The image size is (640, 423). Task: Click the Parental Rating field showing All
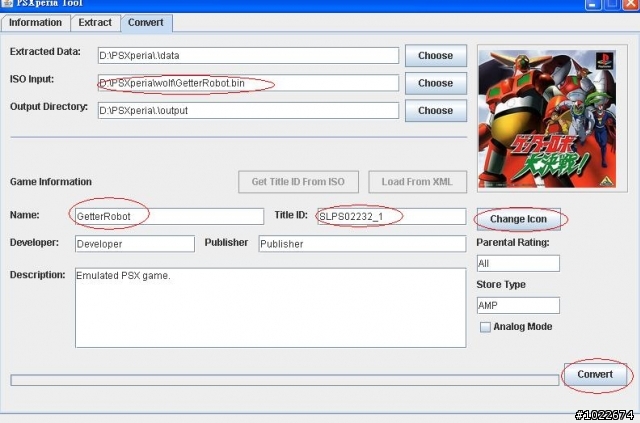point(518,263)
